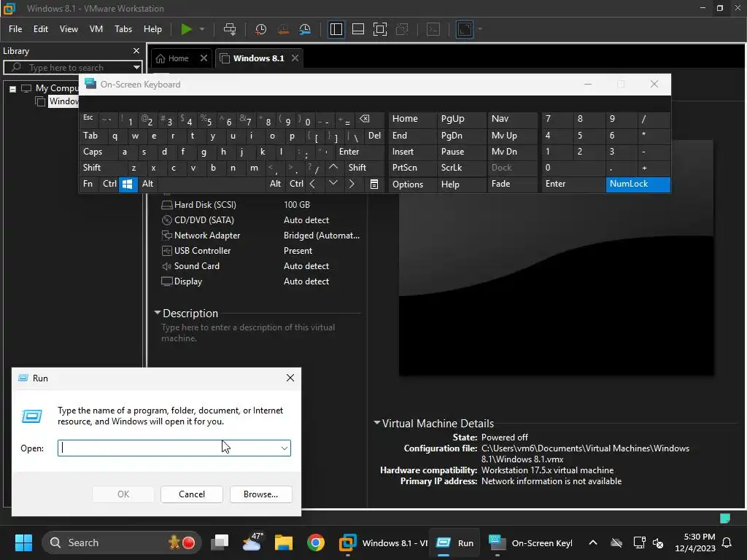Toggle the left Shift key

click(104, 168)
